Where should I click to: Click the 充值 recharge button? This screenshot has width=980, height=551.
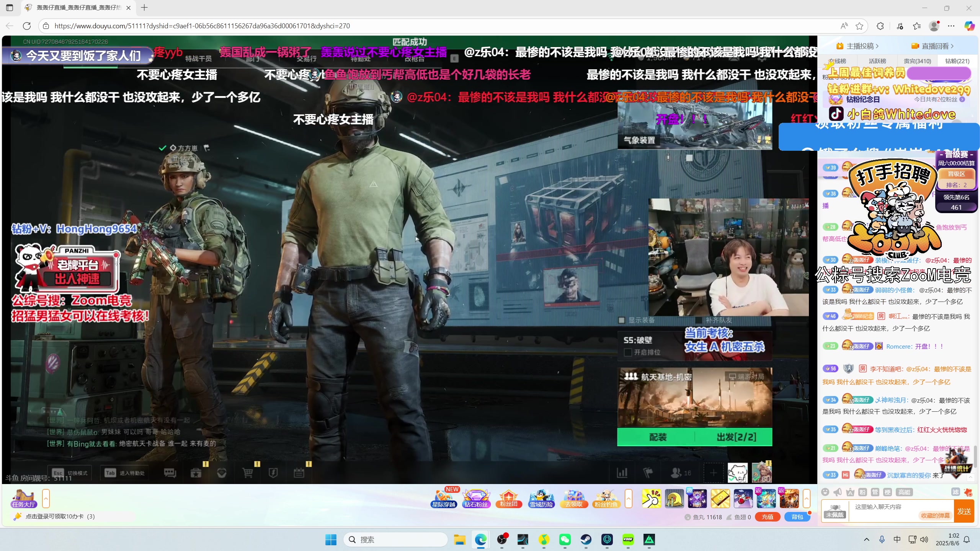click(x=768, y=517)
